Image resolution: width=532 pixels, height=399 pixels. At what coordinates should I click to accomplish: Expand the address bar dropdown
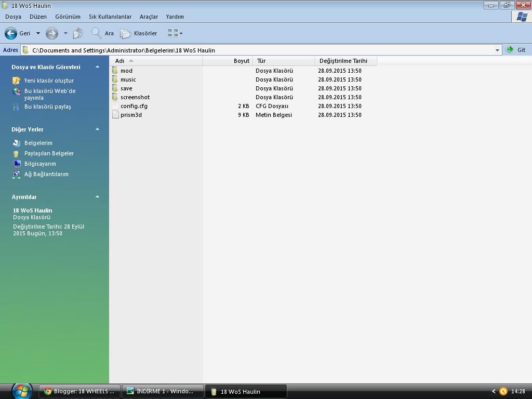497,50
